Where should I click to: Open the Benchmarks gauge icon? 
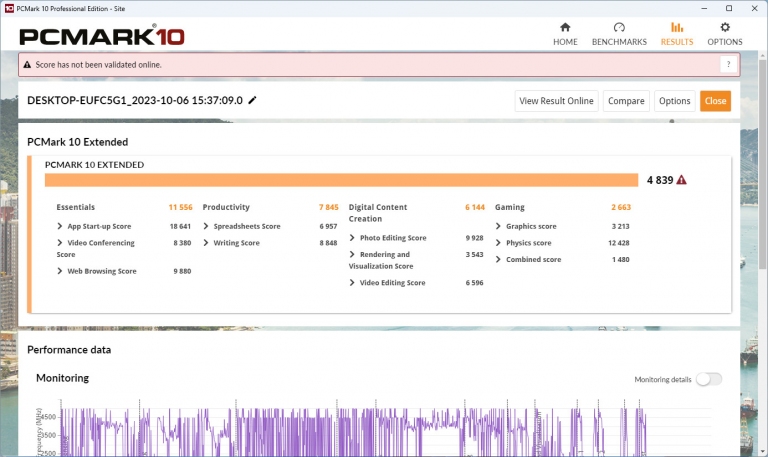tap(619, 27)
